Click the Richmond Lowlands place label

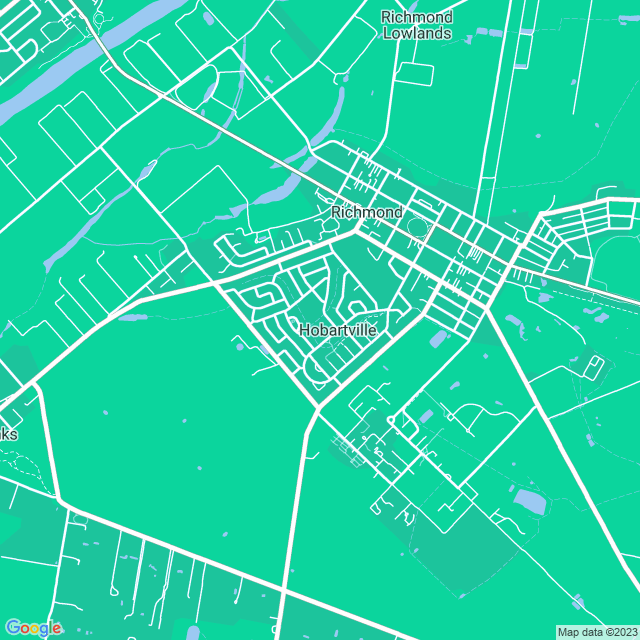[417, 25]
